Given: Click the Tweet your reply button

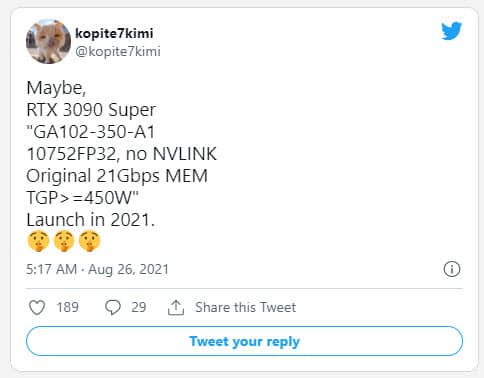Looking at the screenshot, I should tap(244, 341).
